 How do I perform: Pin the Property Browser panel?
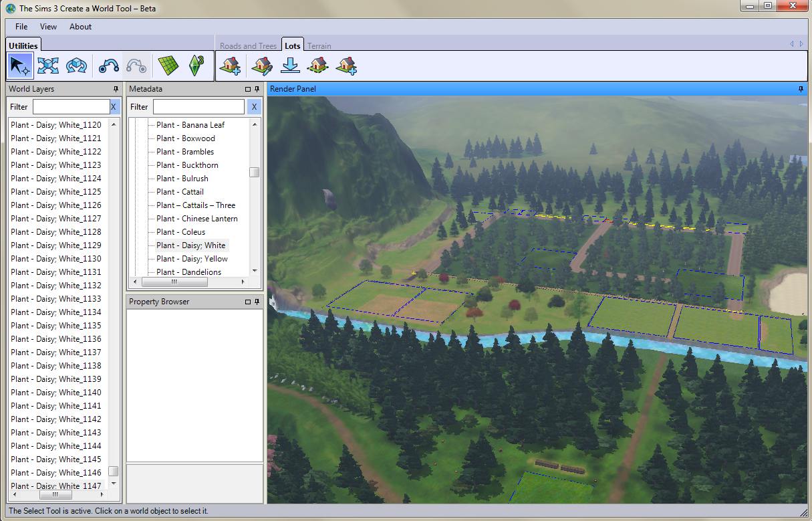coord(257,302)
